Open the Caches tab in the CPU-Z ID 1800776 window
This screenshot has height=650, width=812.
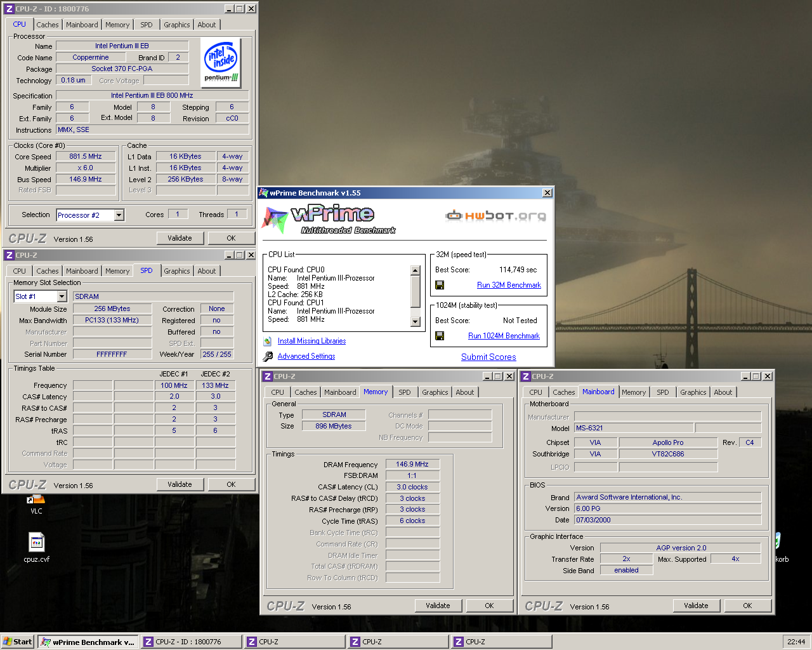coord(48,25)
